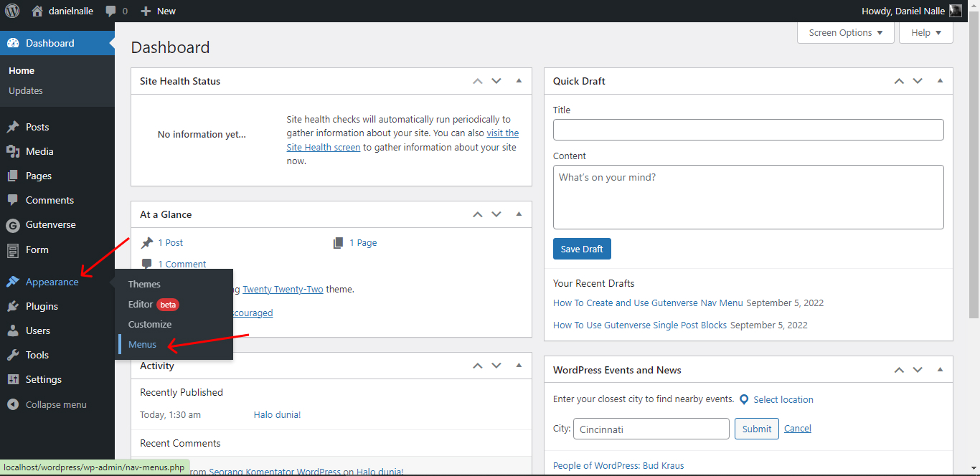Expand the Screen Options dropdown

click(845, 33)
